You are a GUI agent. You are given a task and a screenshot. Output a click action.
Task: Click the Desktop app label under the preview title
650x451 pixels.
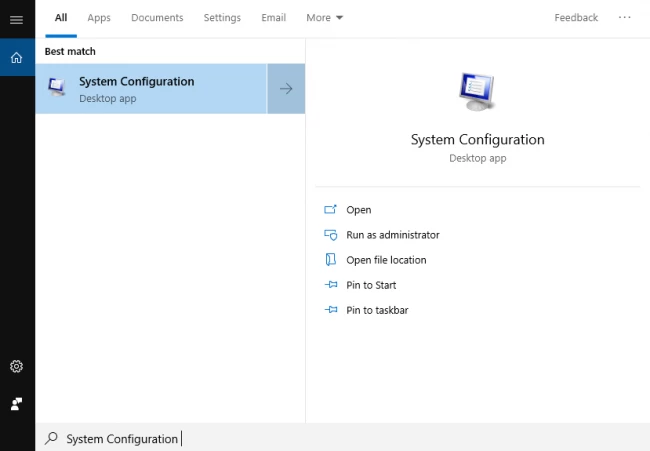point(478,158)
